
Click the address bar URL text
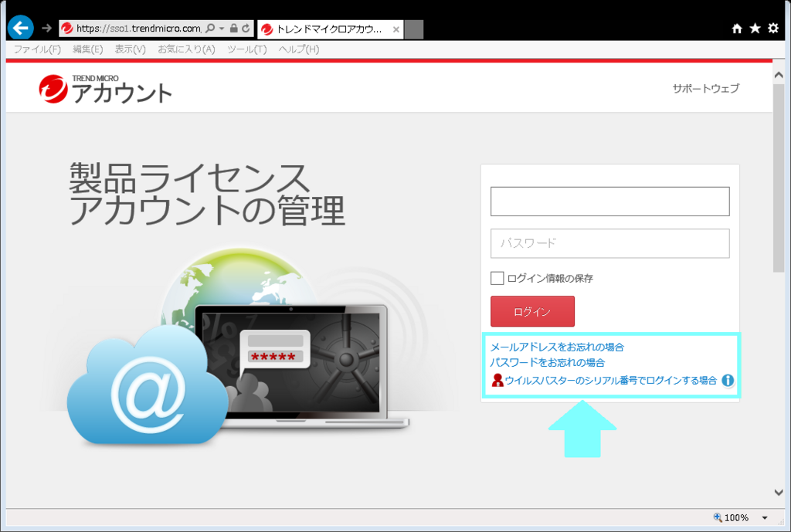coord(139,29)
